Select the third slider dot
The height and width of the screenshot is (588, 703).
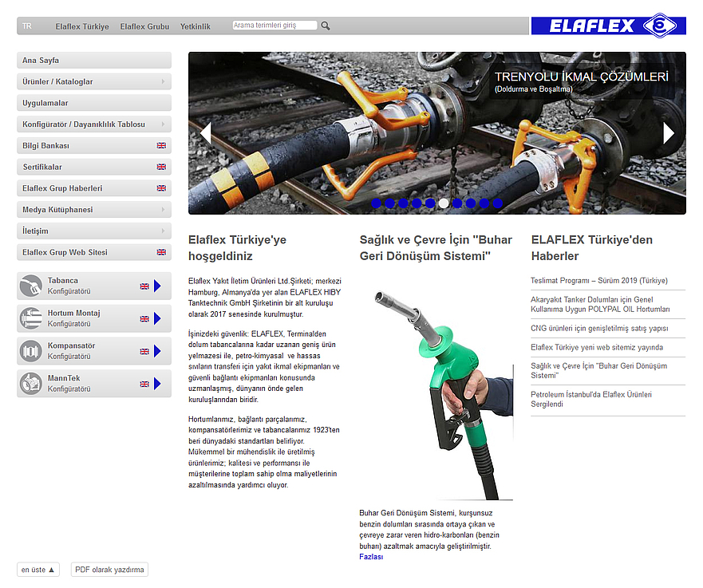tap(404, 203)
